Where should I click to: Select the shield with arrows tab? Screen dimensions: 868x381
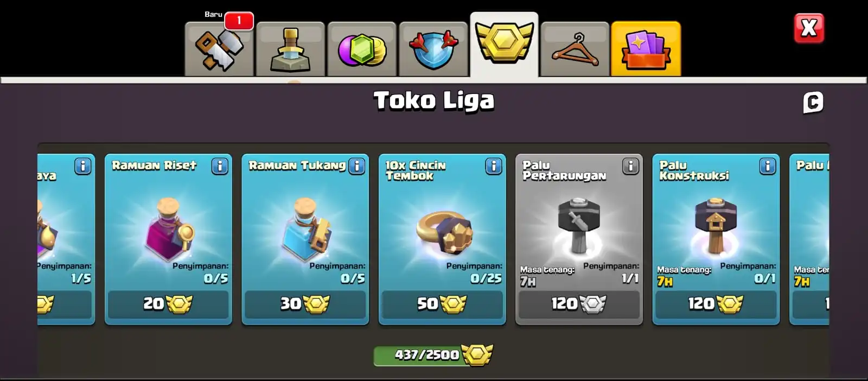click(433, 49)
